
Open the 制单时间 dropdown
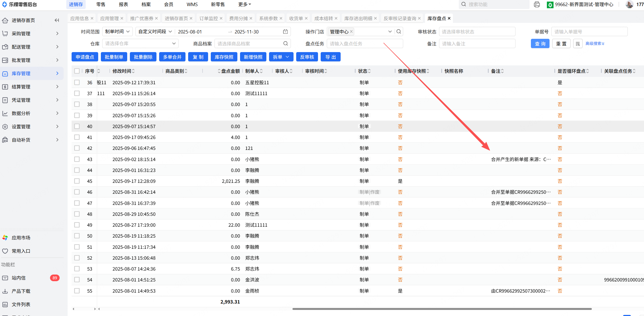coord(117,32)
